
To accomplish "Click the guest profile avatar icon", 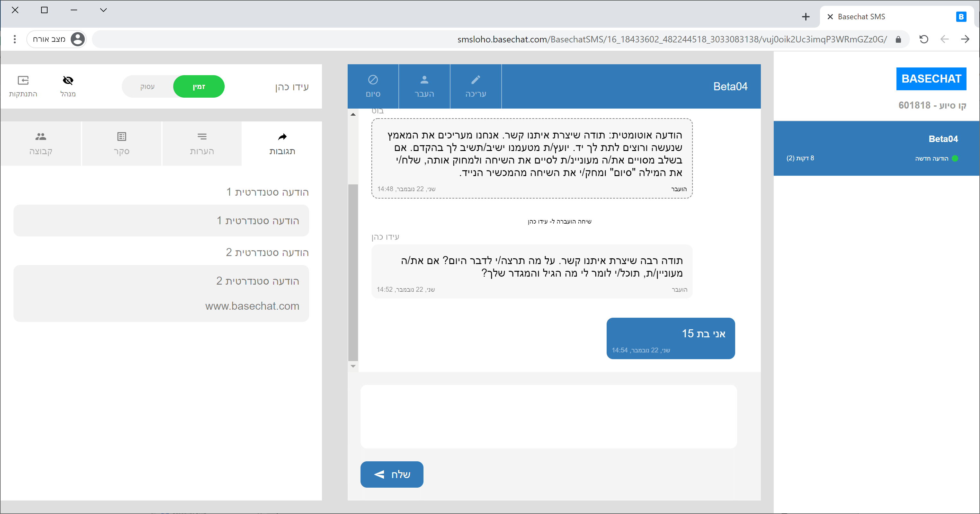I will pos(78,39).
